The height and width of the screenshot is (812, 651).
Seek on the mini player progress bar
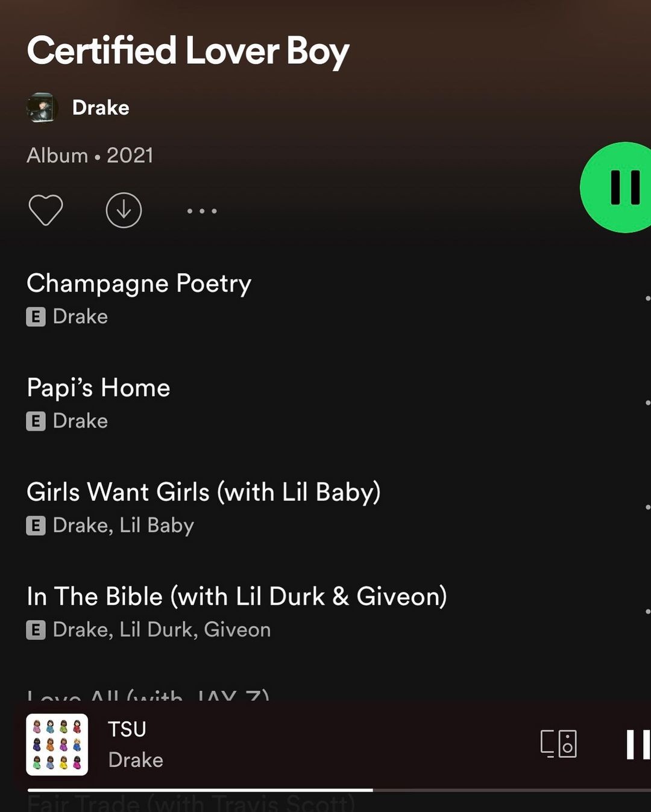[x=339, y=790]
